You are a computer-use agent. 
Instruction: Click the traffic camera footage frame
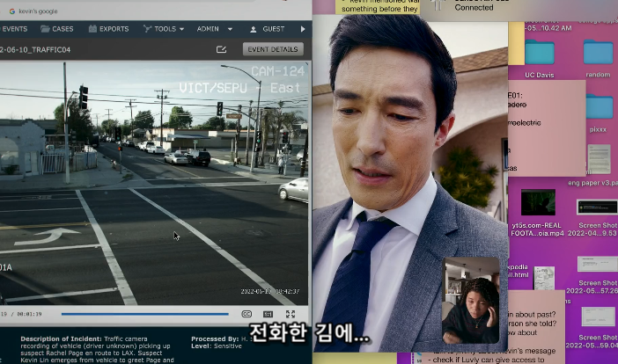154,184
